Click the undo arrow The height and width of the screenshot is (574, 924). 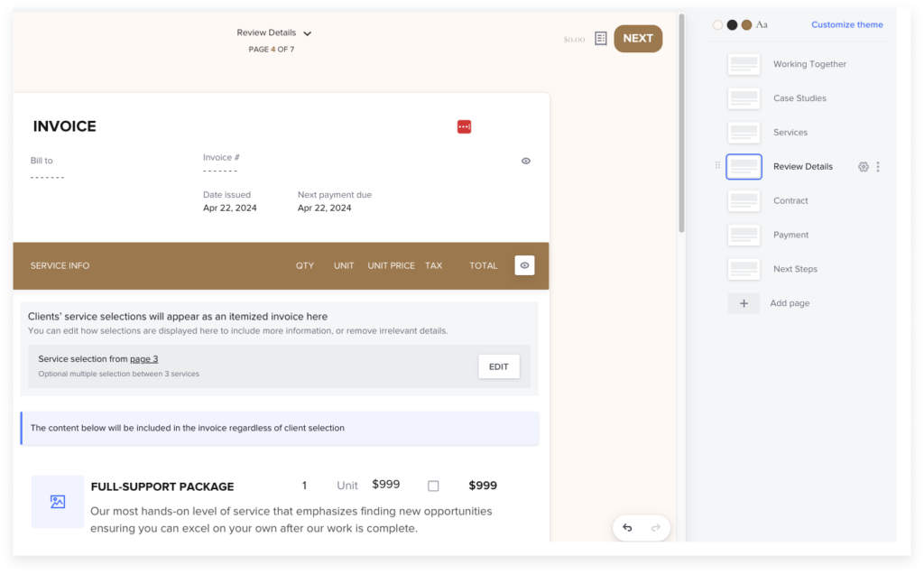(627, 527)
